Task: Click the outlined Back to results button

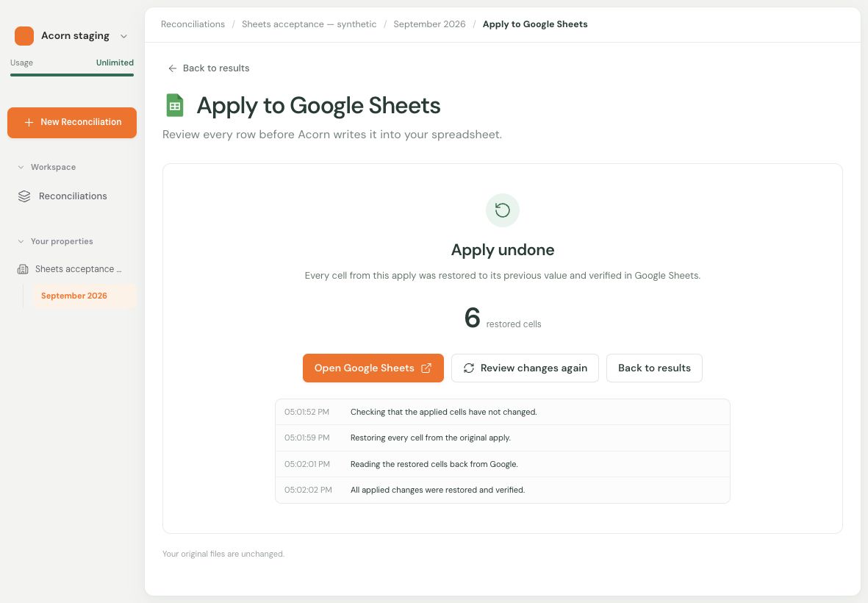Action: (x=654, y=368)
